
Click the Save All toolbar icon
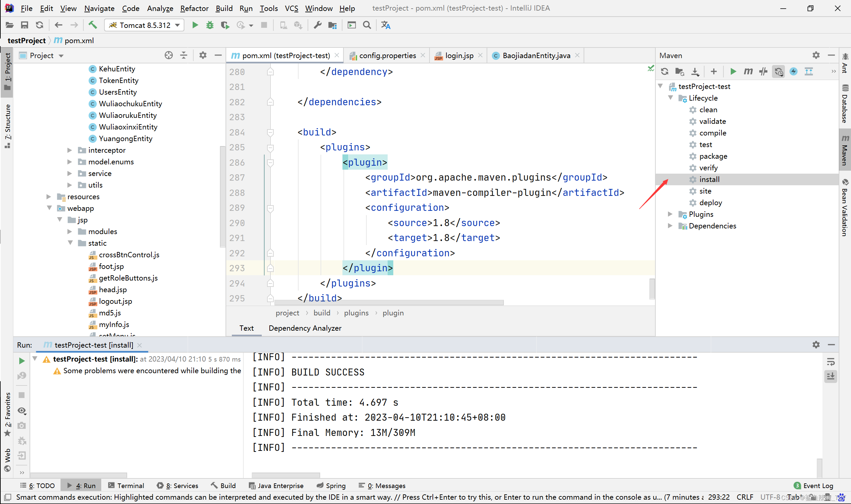point(25,25)
